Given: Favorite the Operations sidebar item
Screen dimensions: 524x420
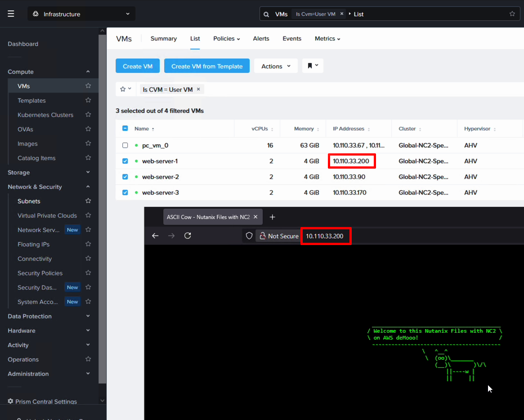Looking at the screenshot, I should 88,359.
